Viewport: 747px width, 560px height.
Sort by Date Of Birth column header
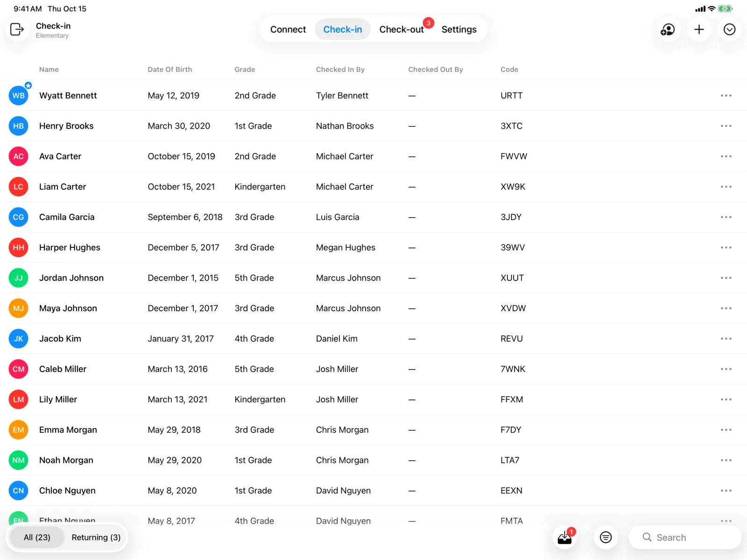170,70
